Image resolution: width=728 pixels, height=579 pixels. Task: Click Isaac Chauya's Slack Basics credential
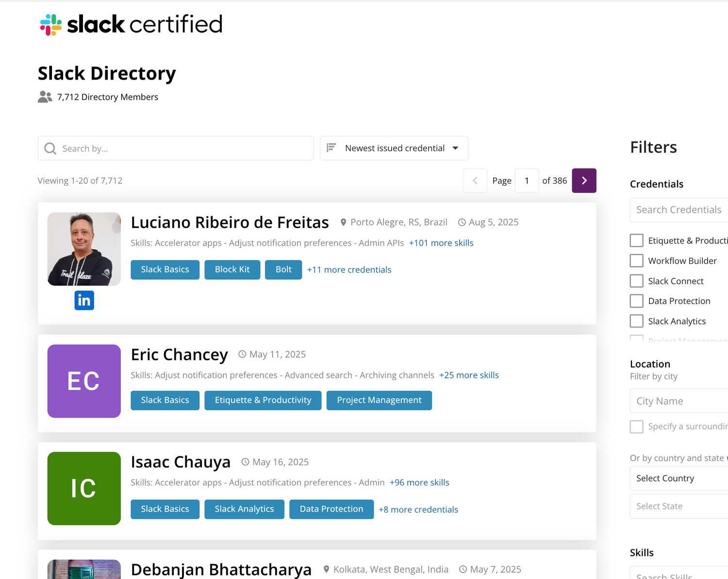pyautogui.click(x=165, y=509)
